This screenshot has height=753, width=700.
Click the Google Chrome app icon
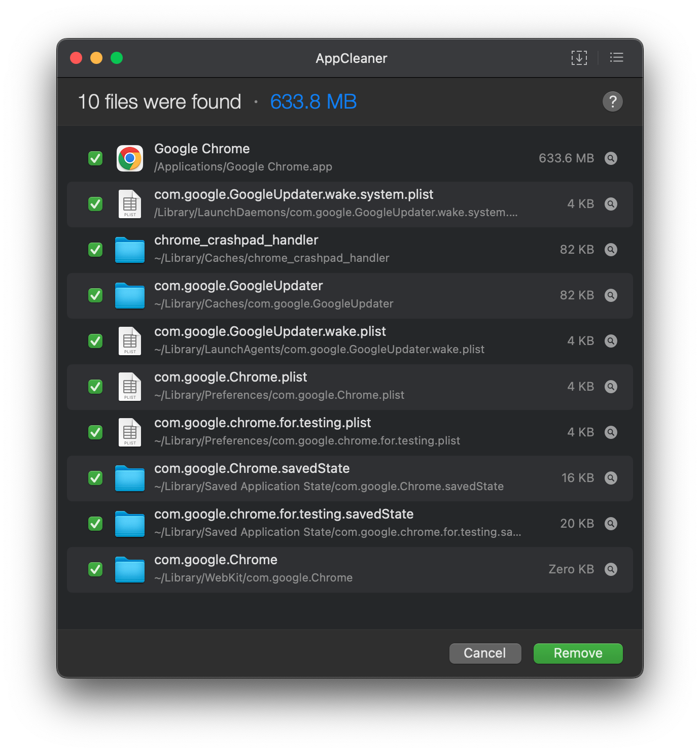[130, 158]
